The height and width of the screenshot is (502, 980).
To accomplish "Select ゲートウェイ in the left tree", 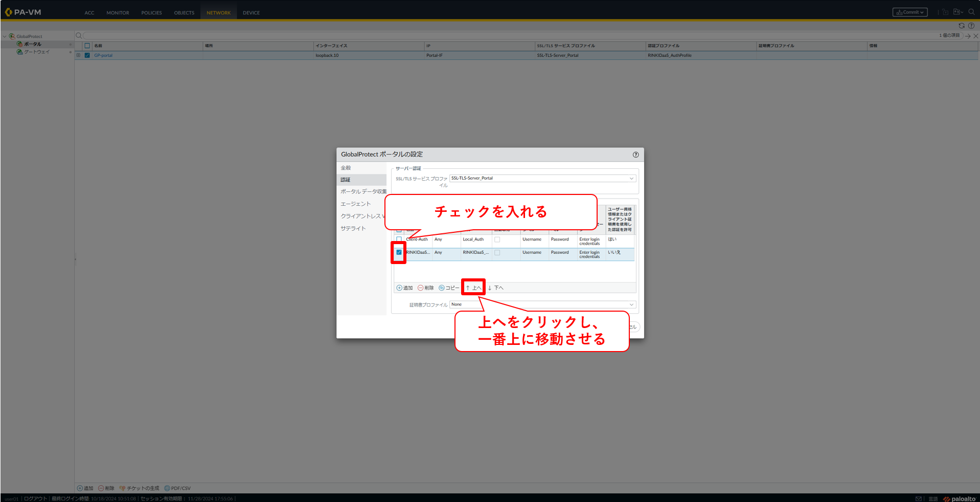I will click(x=37, y=52).
